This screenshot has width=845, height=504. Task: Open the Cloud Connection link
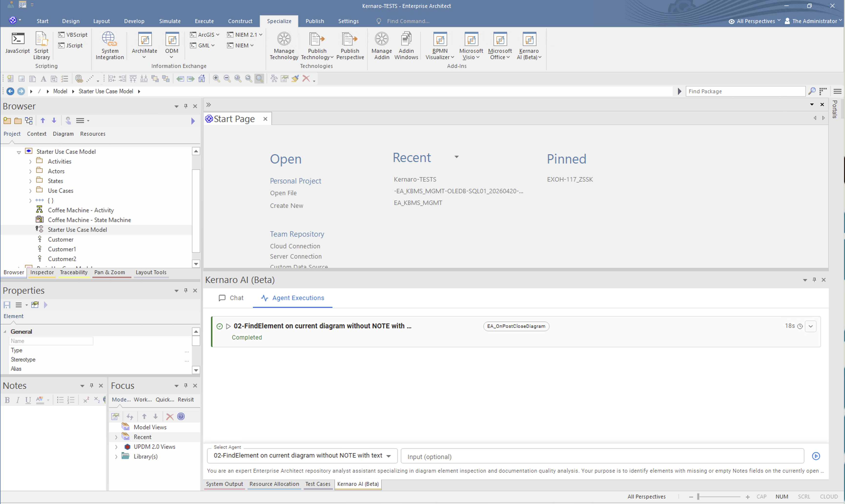295,246
